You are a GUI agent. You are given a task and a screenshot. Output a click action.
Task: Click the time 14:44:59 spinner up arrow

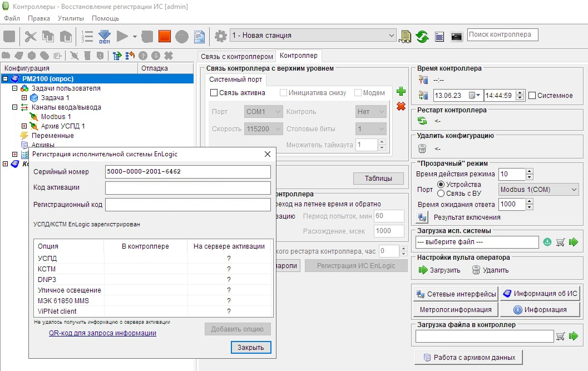pos(520,93)
